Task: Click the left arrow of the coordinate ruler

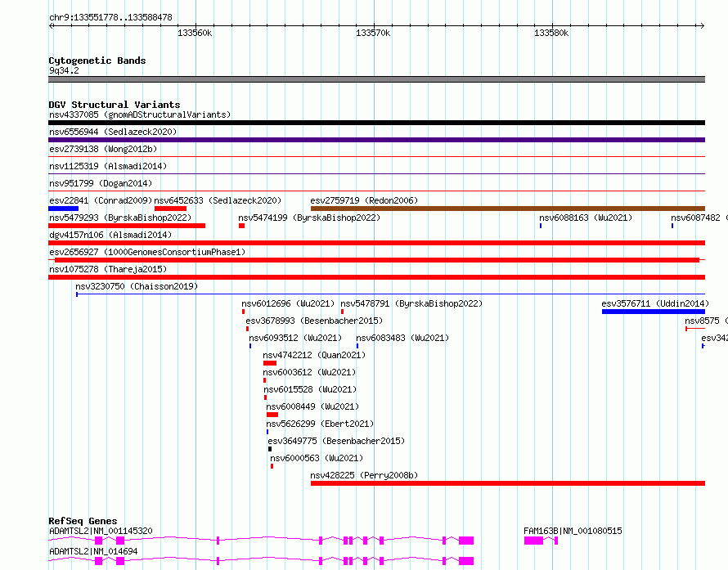Action: click(51, 25)
